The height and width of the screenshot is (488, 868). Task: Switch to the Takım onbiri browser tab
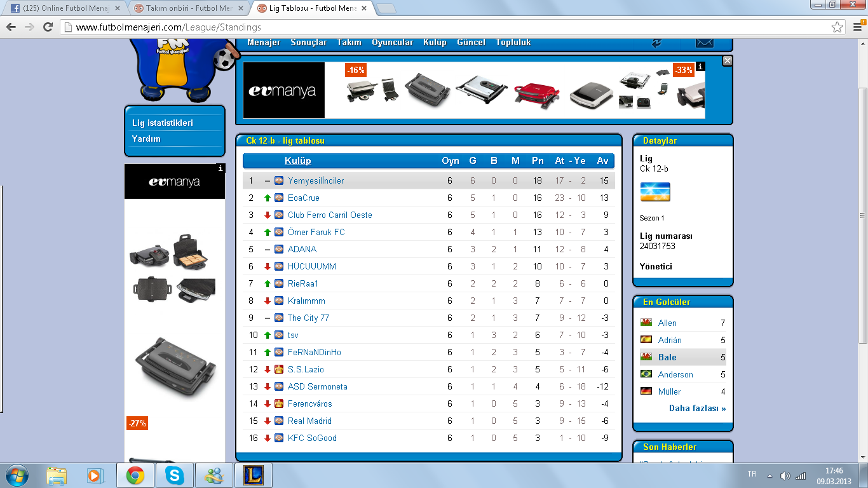(189, 8)
